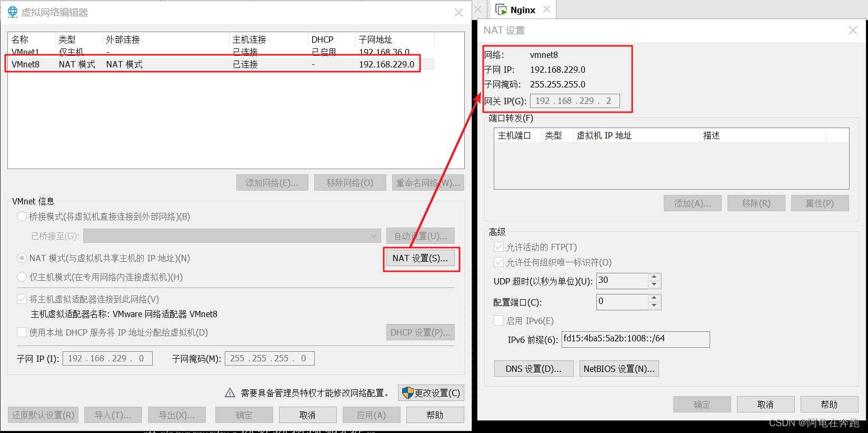
Task: Click 重命名网络(W)... button
Action: (x=428, y=183)
